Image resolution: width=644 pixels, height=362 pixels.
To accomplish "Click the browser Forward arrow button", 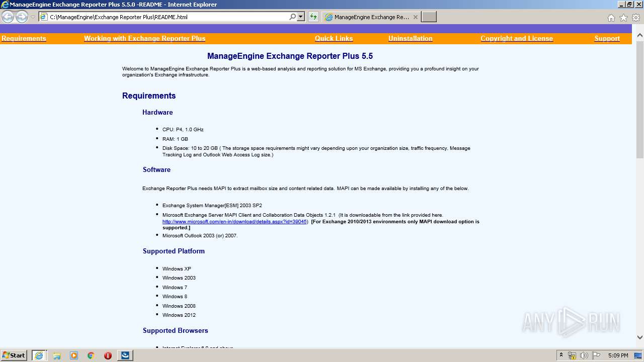I will tap(22, 17).
